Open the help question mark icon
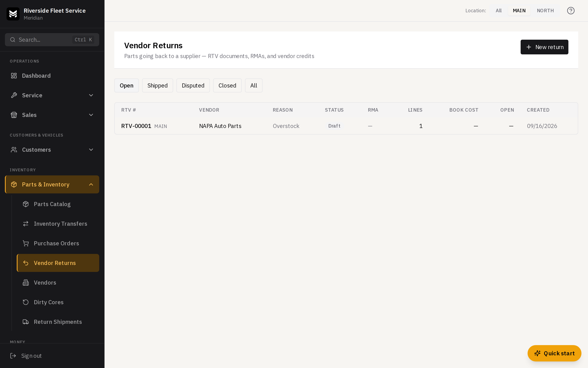Image resolution: width=588 pixels, height=368 pixels. [570, 11]
